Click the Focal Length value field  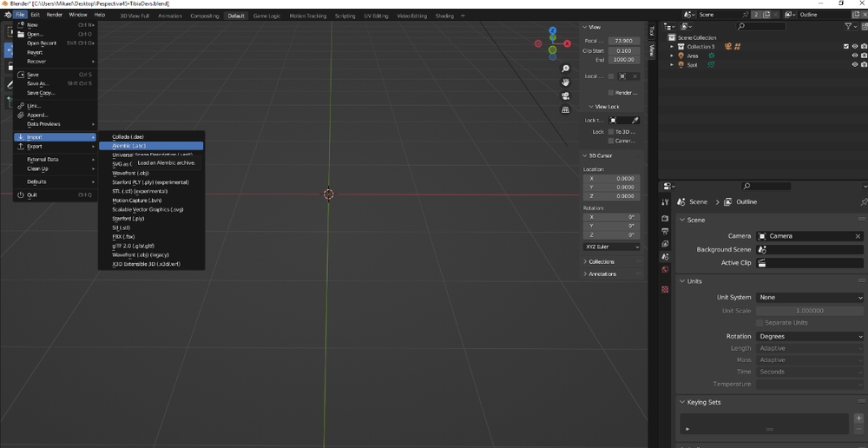623,41
